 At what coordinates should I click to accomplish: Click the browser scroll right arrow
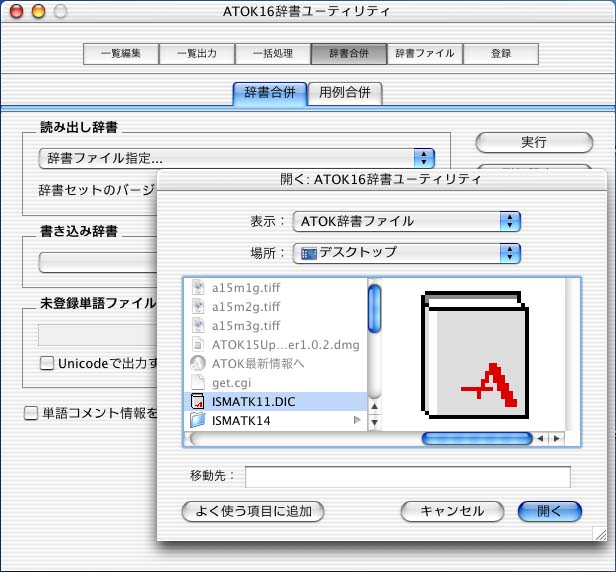click(x=557, y=438)
